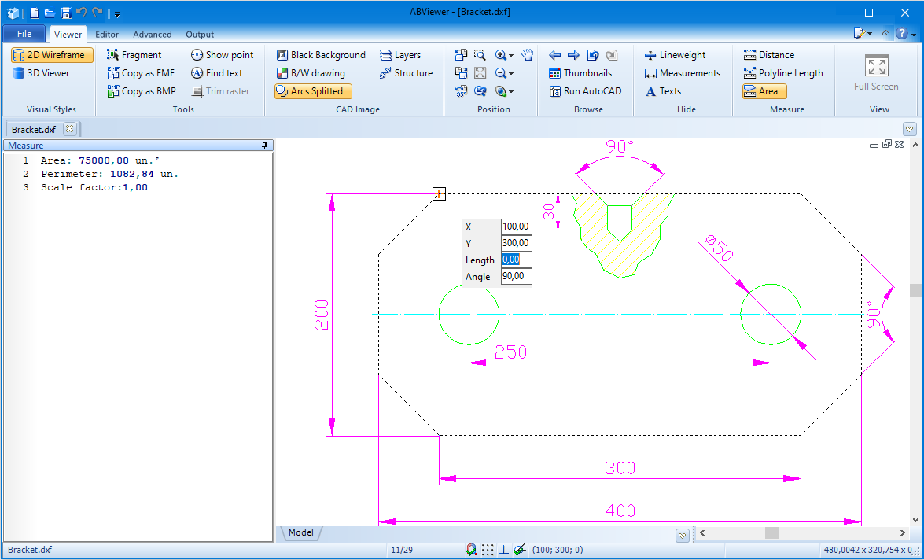Click the Undo arrow in quick access toolbar
924x560 pixels.
(82, 12)
